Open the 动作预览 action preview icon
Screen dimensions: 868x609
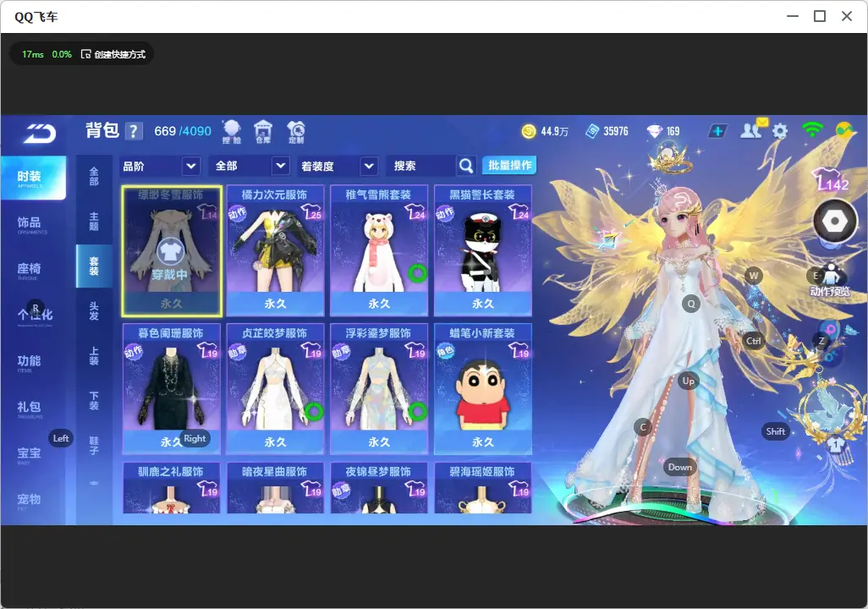830,280
